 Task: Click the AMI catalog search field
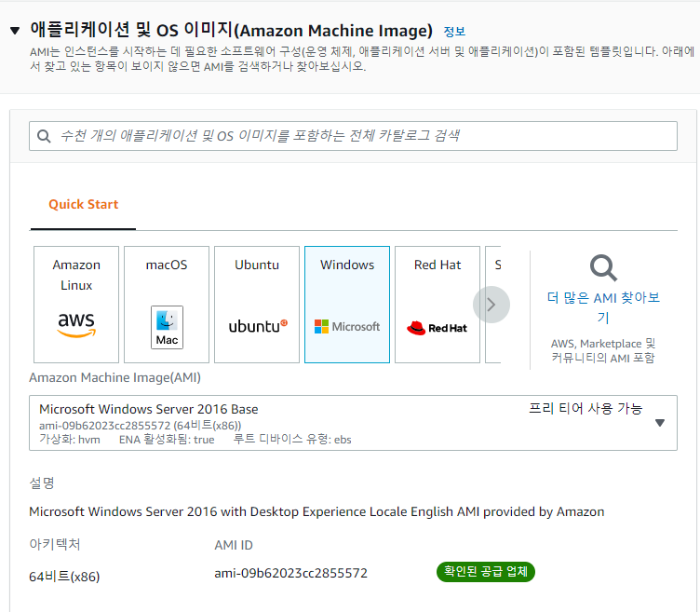(x=353, y=136)
